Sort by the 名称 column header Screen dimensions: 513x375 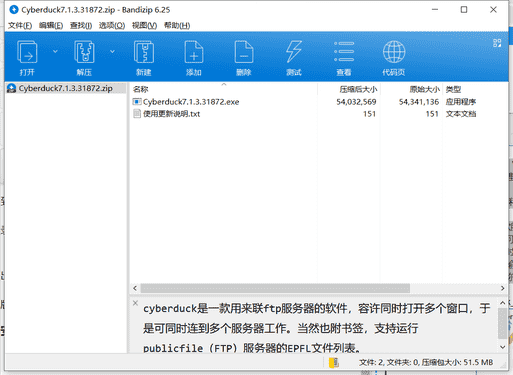(224, 89)
